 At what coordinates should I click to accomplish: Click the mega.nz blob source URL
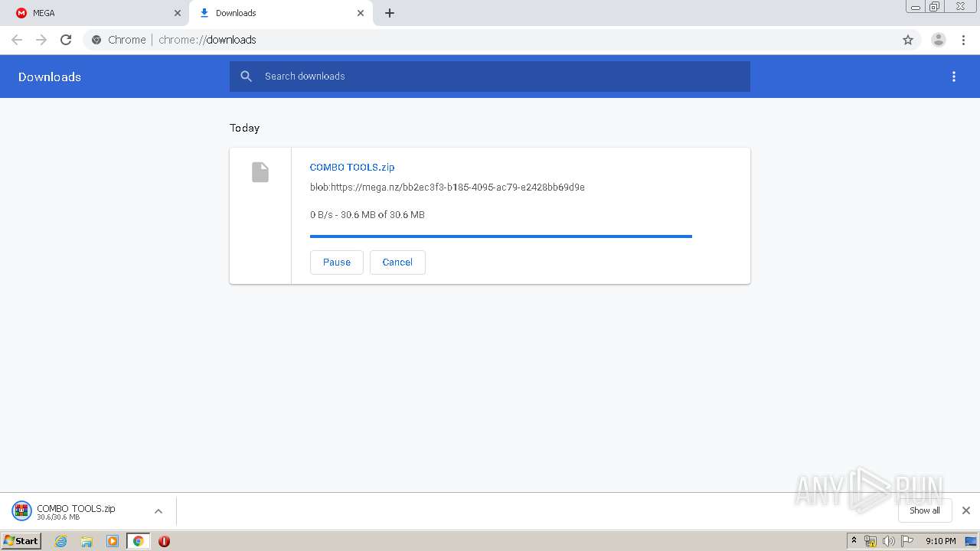(x=447, y=187)
